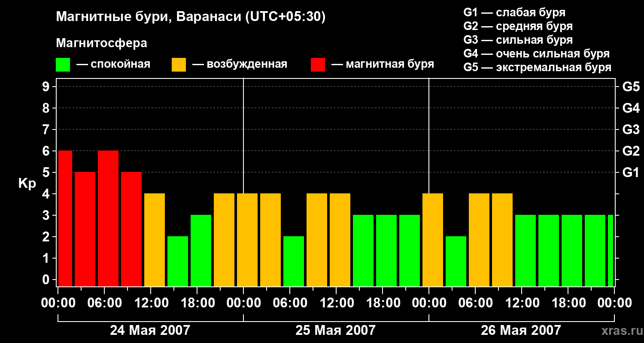Click the green Kp 2 bar on 24 Мая

pos(178,262)
